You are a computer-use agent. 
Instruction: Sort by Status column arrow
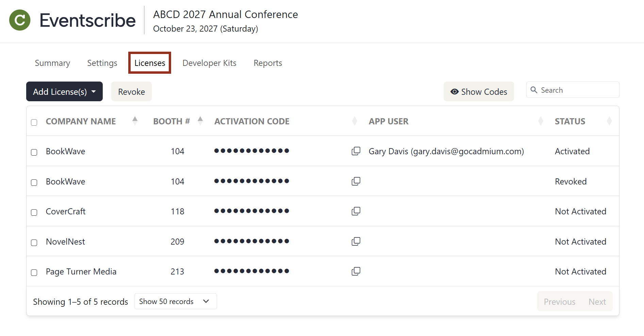pyautogui.click(x=609, y=121)
